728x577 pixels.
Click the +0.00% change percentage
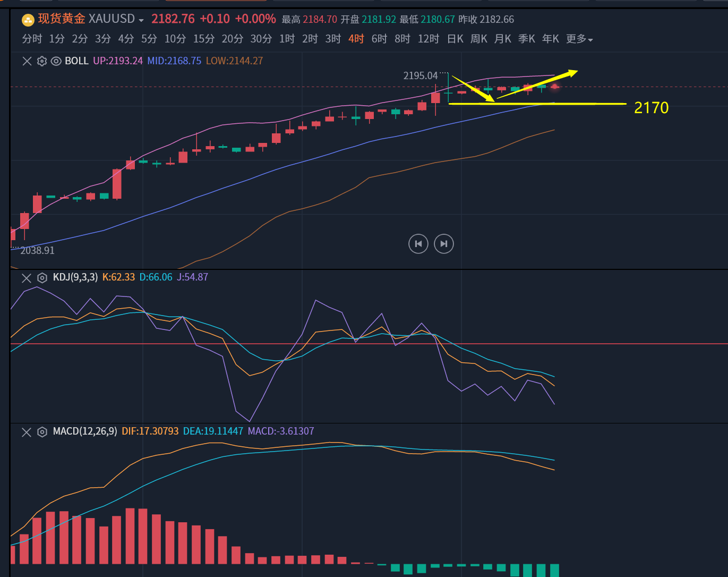(255, 19)
